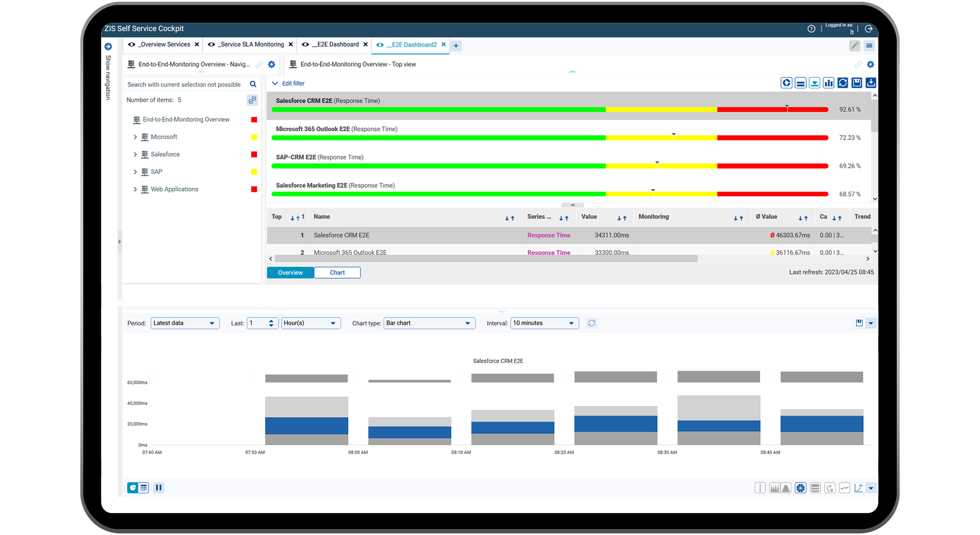Switch to __E2E Dashboard tab
Viewport: 980px width, 535px height.
(335, 45)
